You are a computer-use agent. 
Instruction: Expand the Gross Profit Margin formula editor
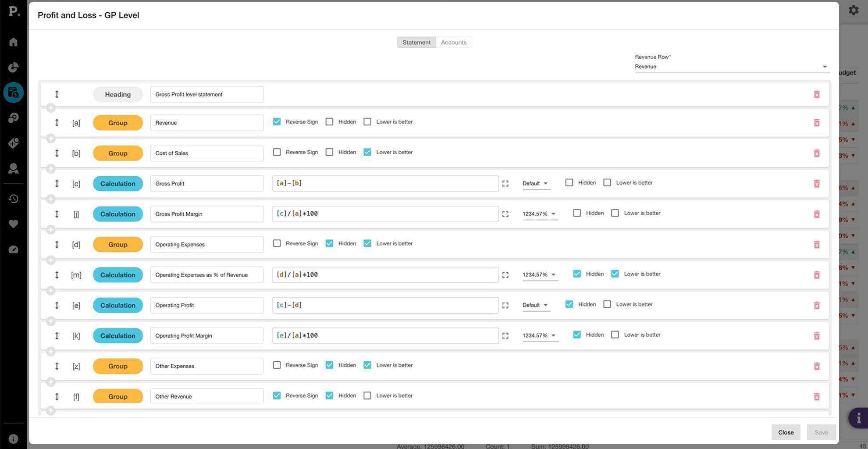pyautogui.click(x=505, y=214)
